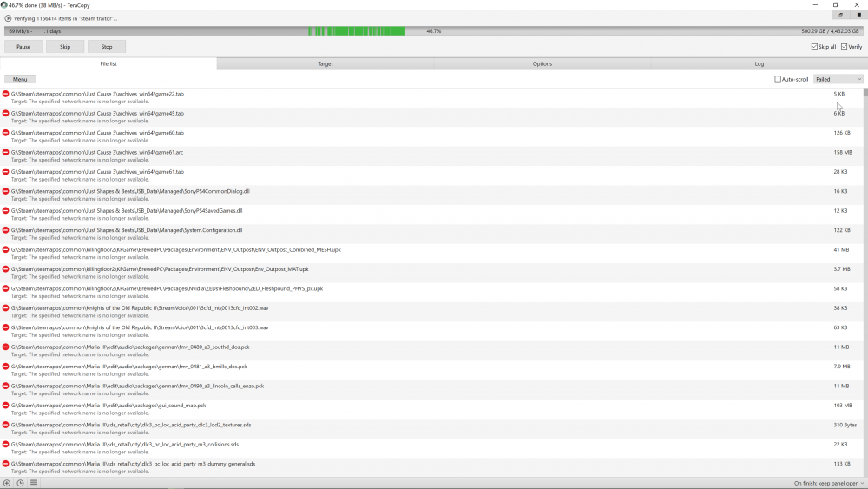Screen dimensions: 868x489
Task: Click the failed icon for SonyPS4CommonDialog.dll
Action: [5, 191]
